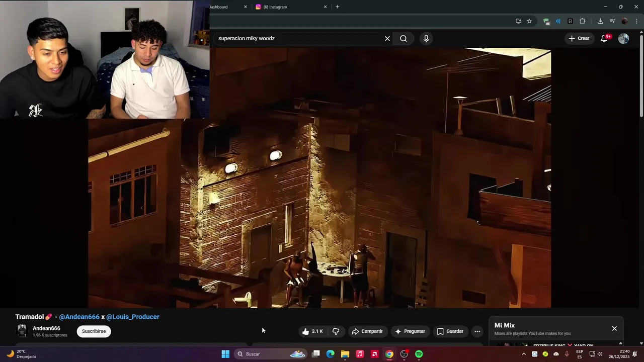This screenshot has width=644, height=362.
Task: Click the YouTube search magnifier button
Action: 404,39
